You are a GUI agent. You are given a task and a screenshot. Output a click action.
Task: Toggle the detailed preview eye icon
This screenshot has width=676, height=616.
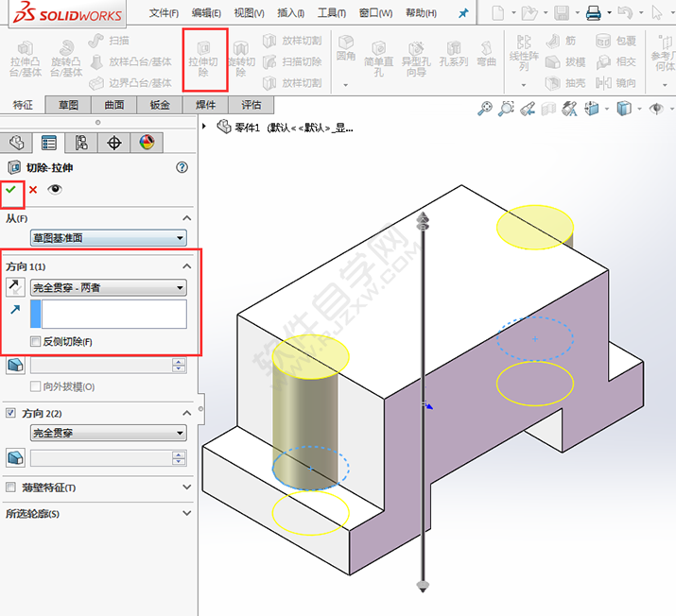point(55,189)
